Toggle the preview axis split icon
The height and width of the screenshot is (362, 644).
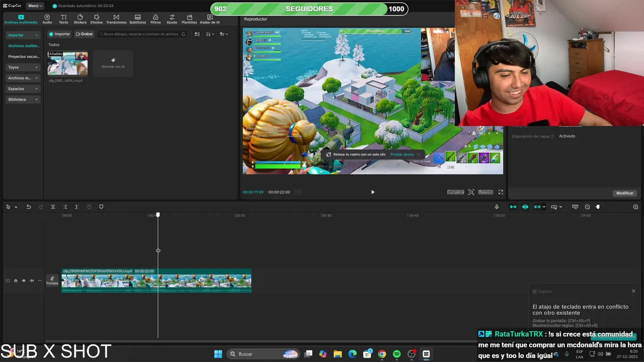(x=554, y=207)
